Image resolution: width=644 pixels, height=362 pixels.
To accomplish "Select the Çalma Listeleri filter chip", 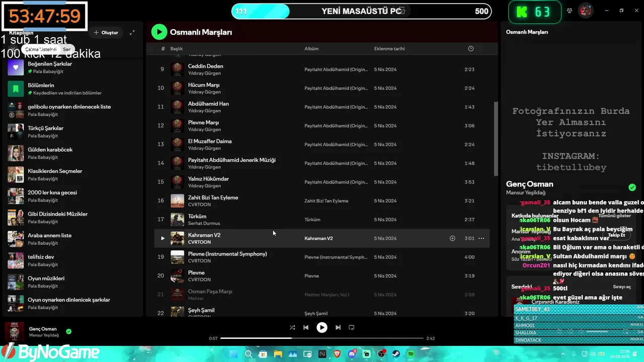I will [41, 49].
